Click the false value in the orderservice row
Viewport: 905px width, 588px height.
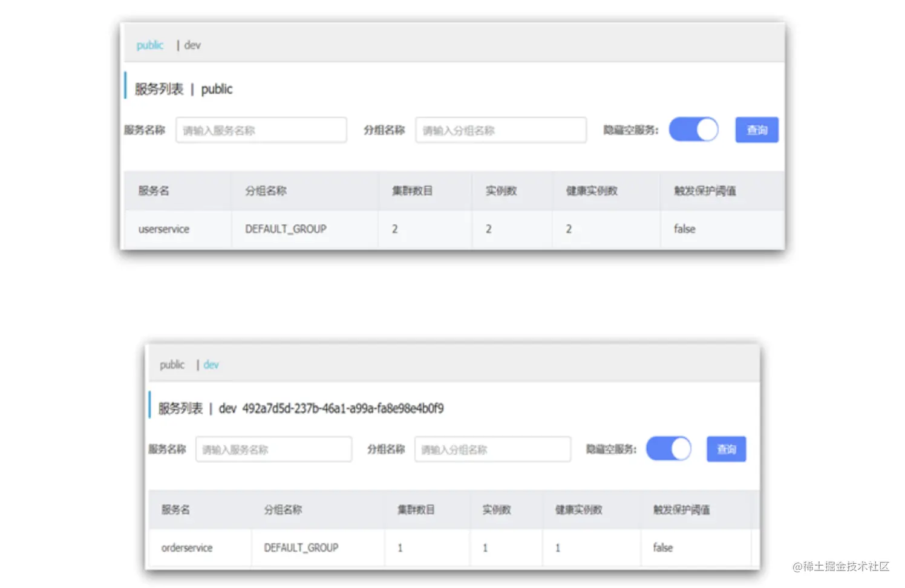point(662,548)
